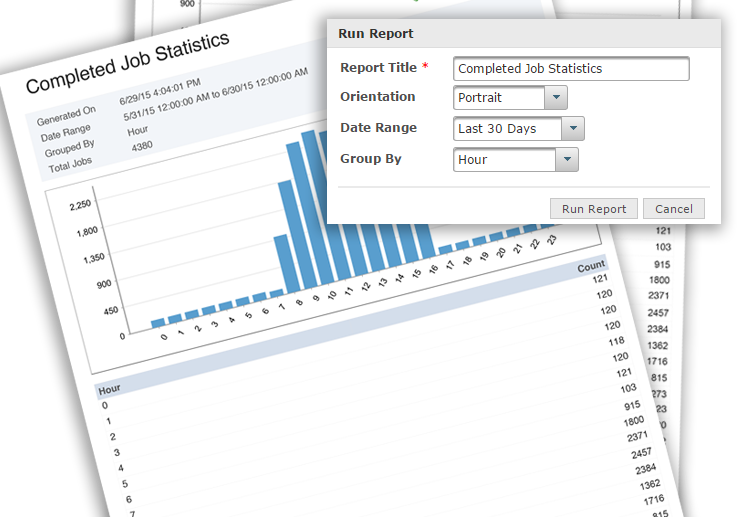The height and width of the screenshot is (517, 739).
Task: Cancel the Run Report dialog
Action: point(673,208)
